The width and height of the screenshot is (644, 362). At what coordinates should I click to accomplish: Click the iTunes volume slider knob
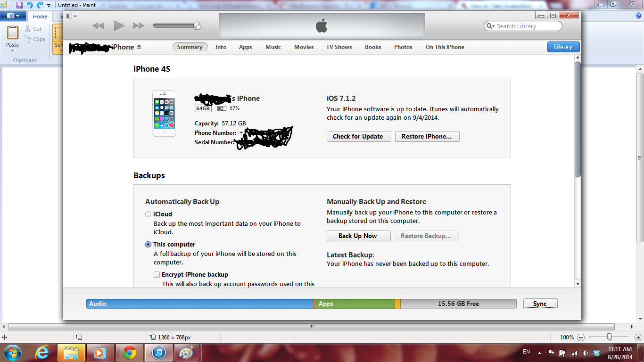197,26
